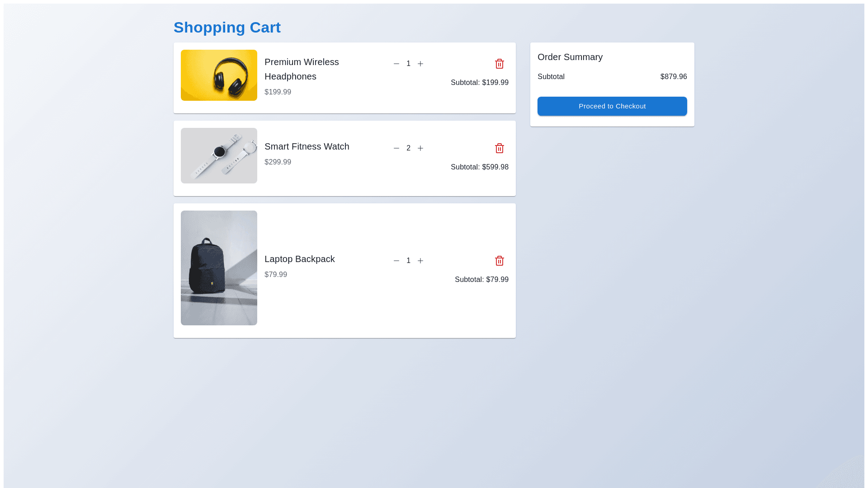Decrease headphones quantity with minus icon
Screen dimensions: 868x488
pyautogui.click(x=396, y=64)
